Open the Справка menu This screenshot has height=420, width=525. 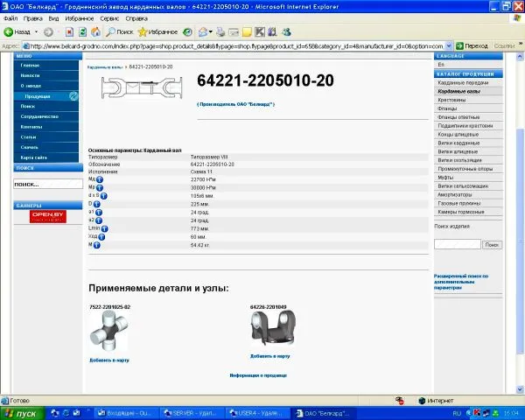pos(136,18)
